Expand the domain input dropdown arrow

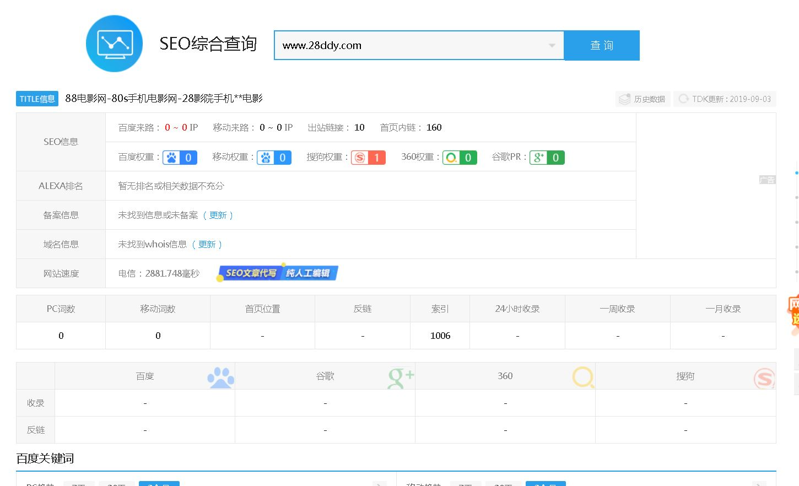[552, 45]
